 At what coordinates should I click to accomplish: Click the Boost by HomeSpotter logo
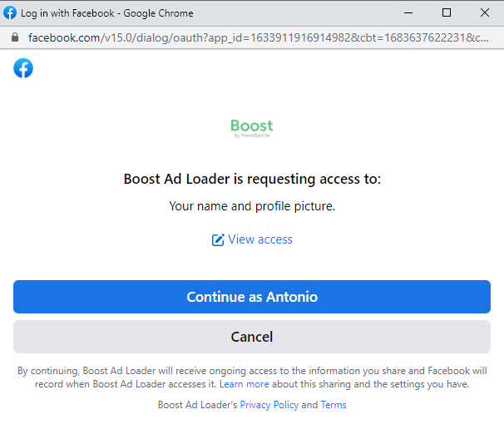(x=251, y=127)
